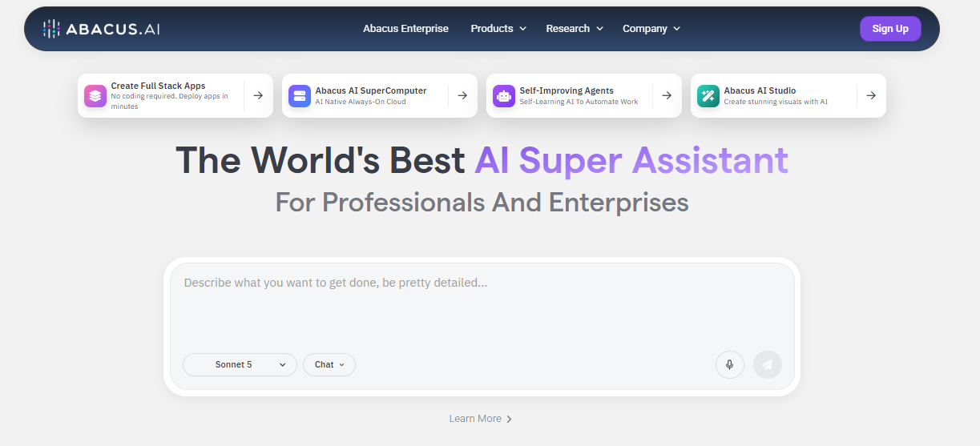980x446 pixels.
Task: Open the Sonnet 5 model dropdown
Action: [x=240, y=364]
